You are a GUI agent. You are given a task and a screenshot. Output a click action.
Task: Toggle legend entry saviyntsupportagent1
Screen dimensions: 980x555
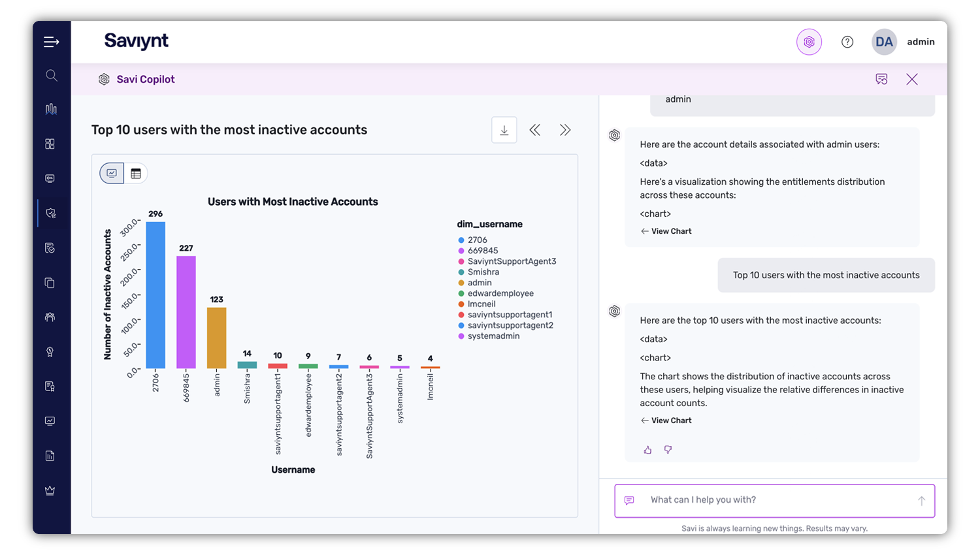point(506,315)
